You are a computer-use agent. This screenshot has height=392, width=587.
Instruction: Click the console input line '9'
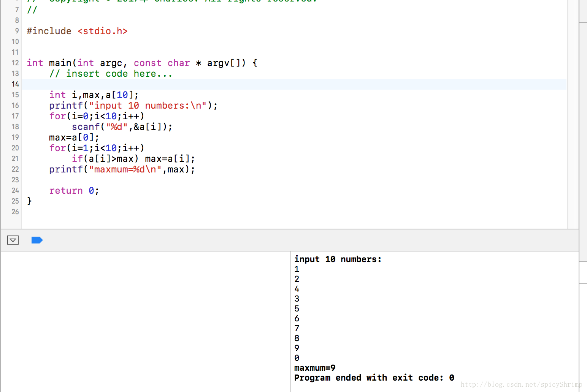click(x=297, y=348)
